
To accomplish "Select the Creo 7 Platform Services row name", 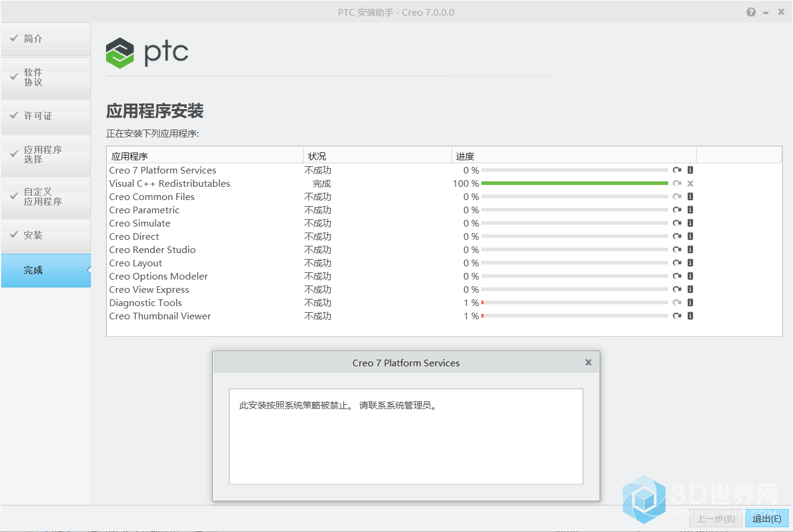I will tap(163, 171).
